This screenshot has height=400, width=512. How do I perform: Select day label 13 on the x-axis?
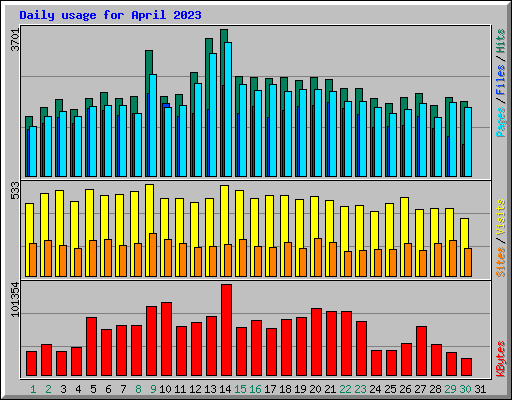pyautogui.click(x=210, y=389)
